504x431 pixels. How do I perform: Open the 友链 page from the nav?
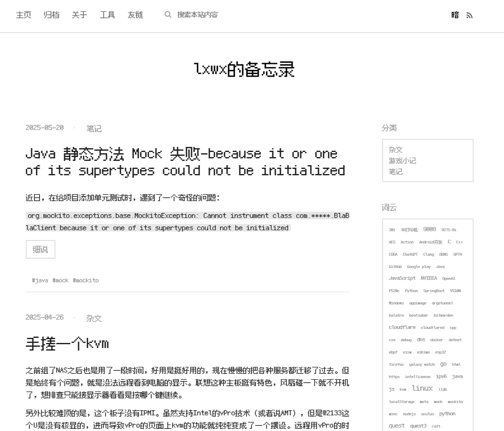click(x=135, y=15)
